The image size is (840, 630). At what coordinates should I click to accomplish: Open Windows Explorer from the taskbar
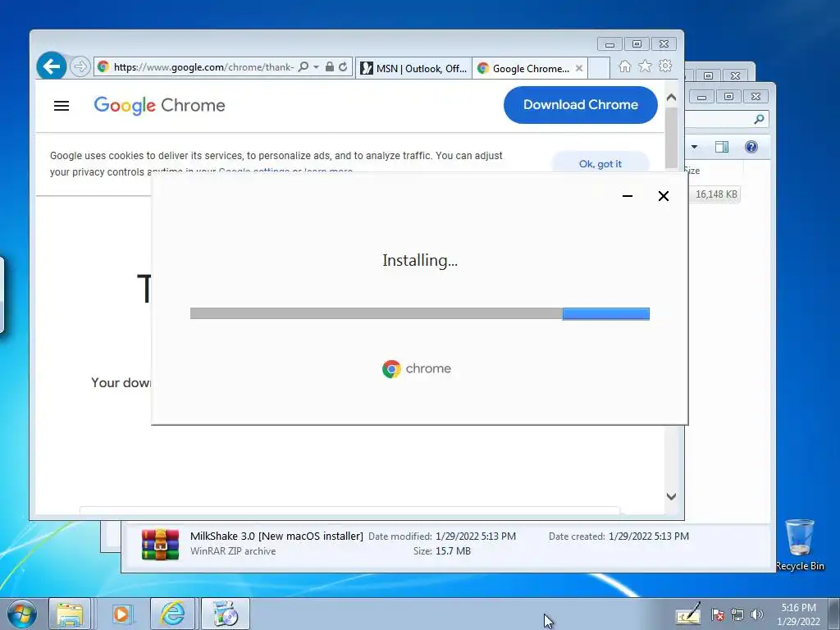click(x=71, y=614)
